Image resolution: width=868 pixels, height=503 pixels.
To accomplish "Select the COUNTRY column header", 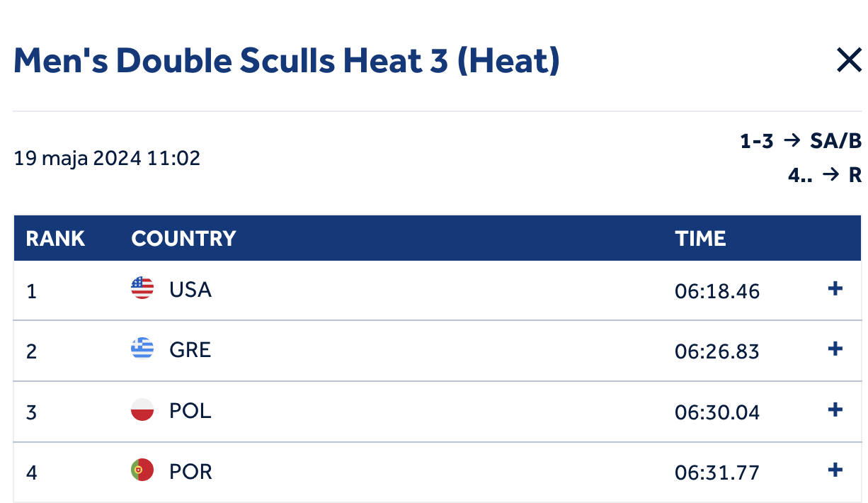I will (x=183, y=238).
